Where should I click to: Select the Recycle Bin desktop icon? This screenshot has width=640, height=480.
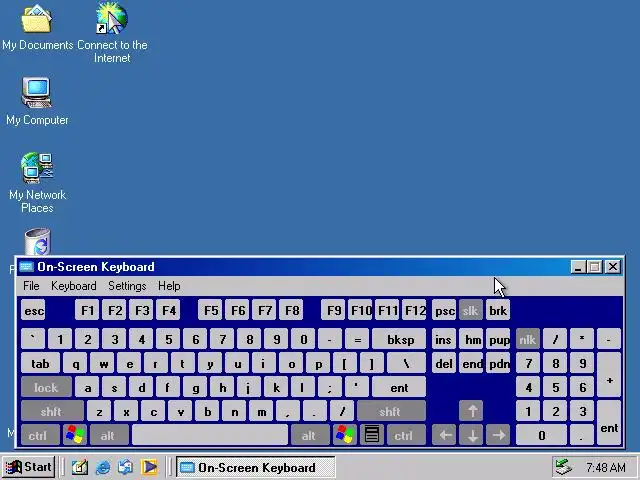(37, 242)
